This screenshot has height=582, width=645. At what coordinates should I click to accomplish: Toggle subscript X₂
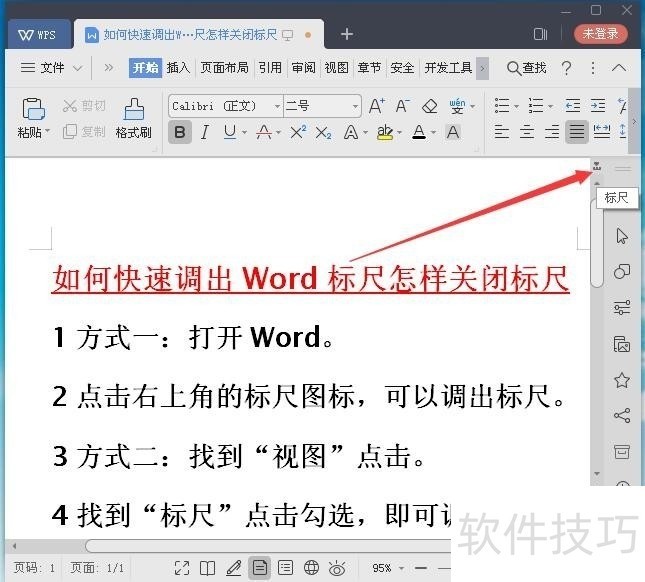(x=323, y=132)
